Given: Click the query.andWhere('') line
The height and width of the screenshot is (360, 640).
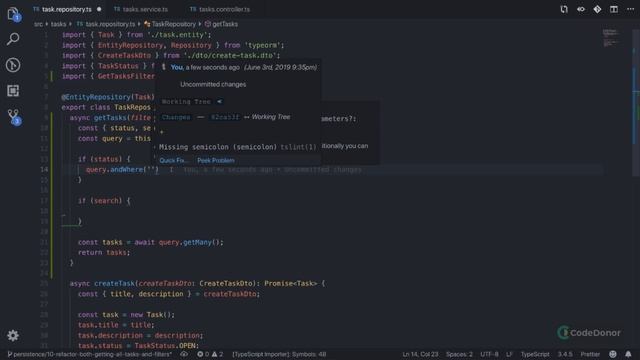Looking at the screenshot, I should tap(122, 169).
